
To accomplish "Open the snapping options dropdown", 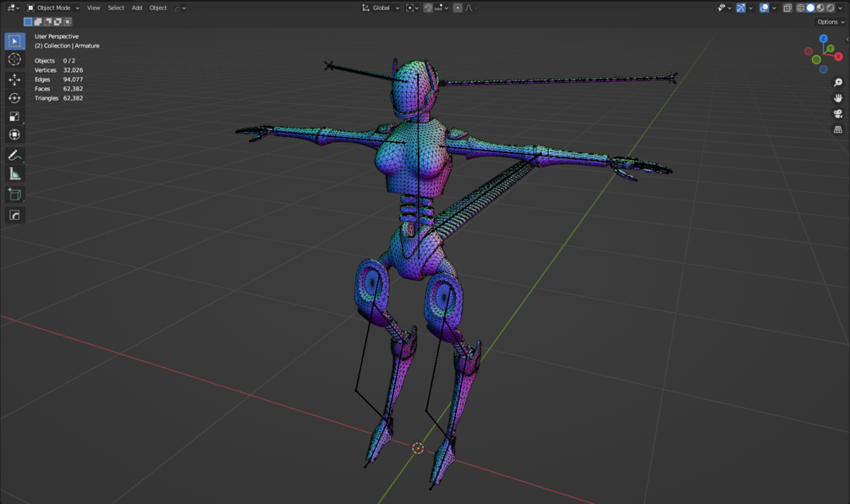I will (441, 8).
